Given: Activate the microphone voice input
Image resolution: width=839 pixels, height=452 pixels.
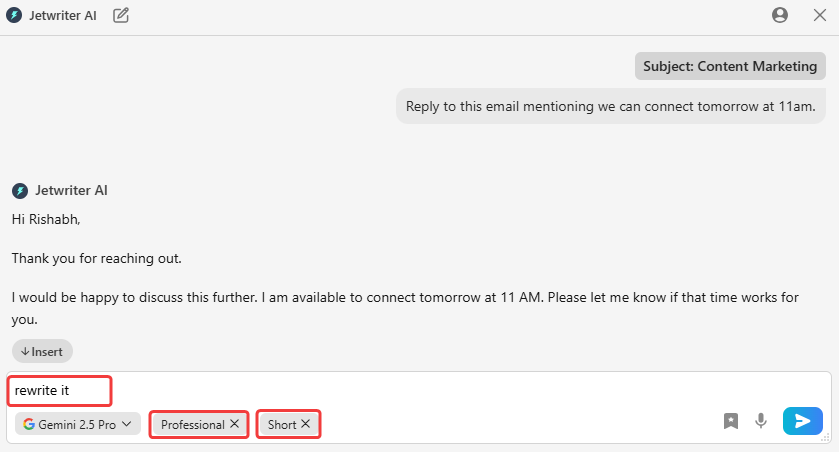Looking at the screenshot, I should pos(761,422).
